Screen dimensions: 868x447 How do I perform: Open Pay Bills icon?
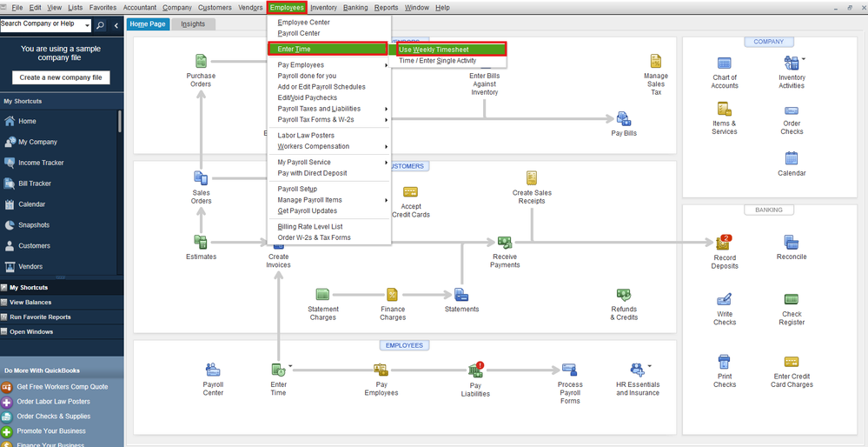624,118
